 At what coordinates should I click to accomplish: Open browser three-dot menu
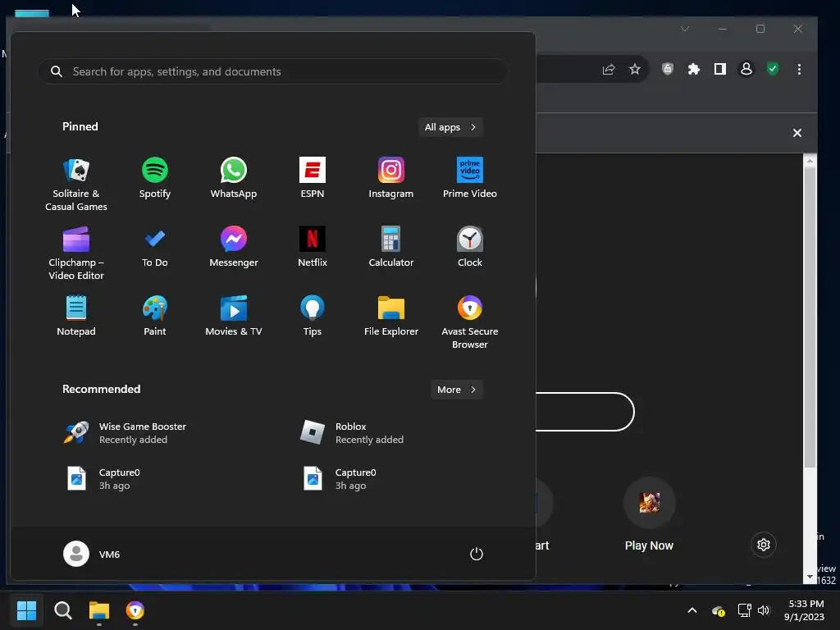click(x=799, y=69)
